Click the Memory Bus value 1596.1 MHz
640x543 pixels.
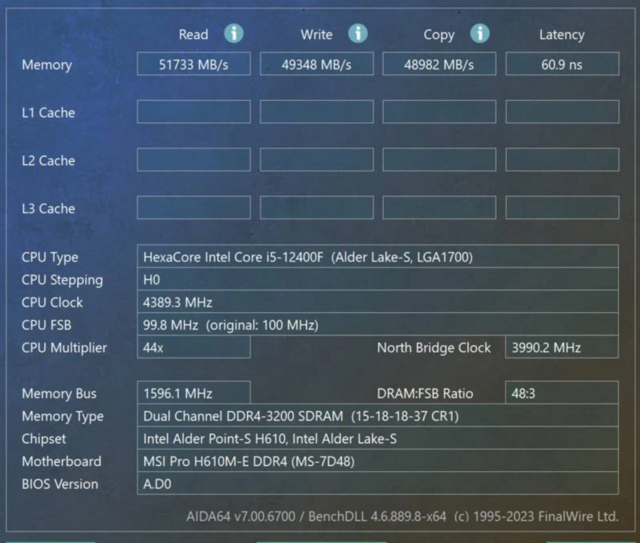193,394
